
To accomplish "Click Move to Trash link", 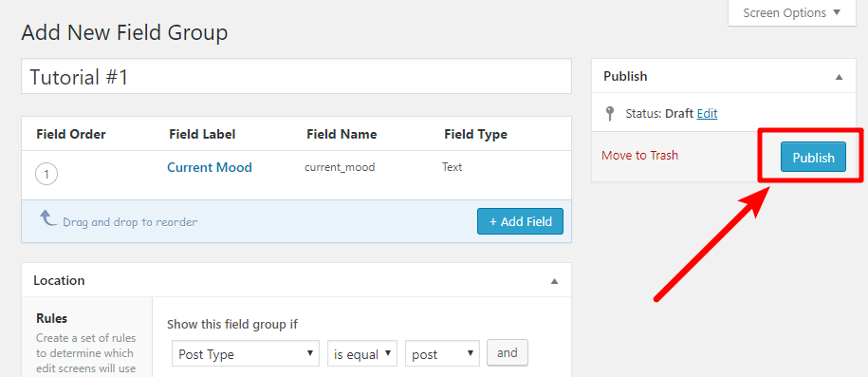I will [640, 155].
